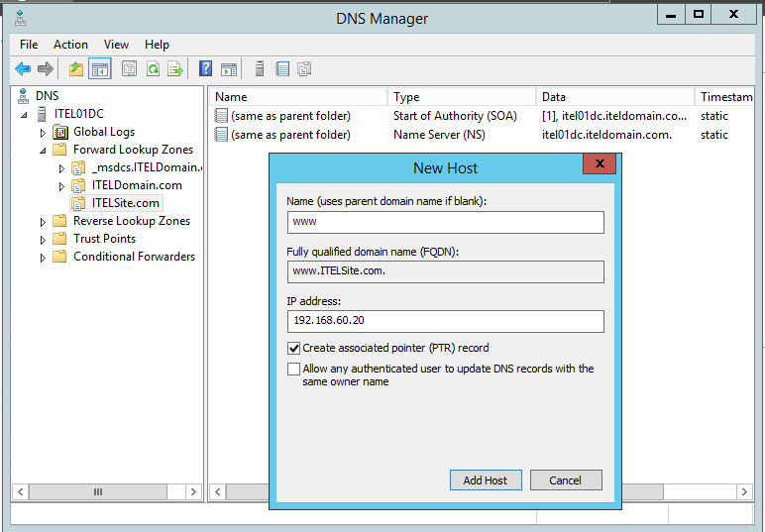Screen dimensions: 765x532
Task: Expand the Conditional Forwarders node
Action: click(43, 258)
